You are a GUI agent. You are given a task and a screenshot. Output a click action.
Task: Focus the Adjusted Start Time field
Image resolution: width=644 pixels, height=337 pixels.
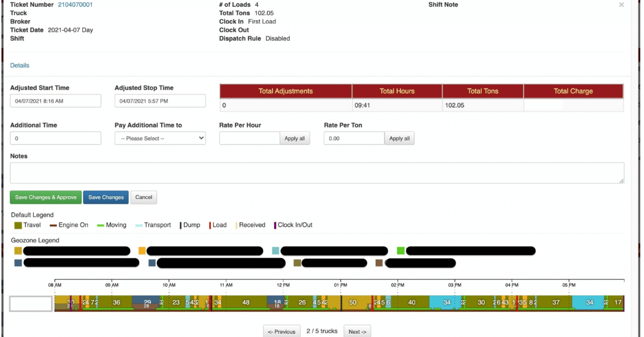tap(55, 101)
